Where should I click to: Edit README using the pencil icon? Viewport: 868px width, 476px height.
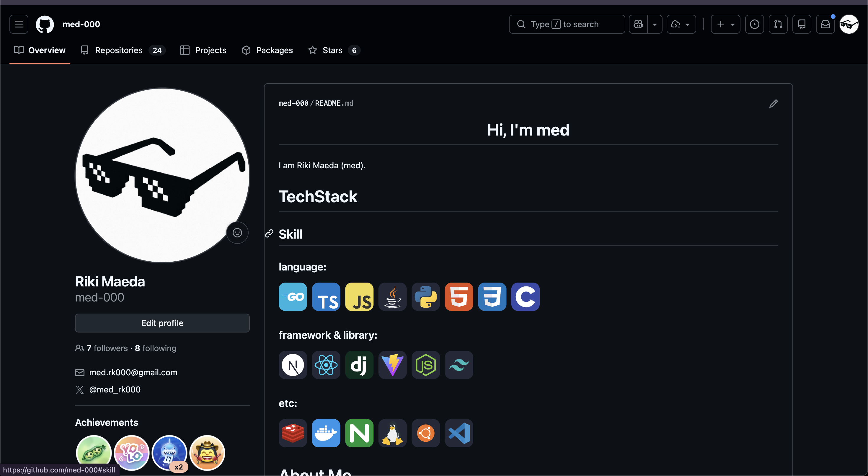[773, 103]
